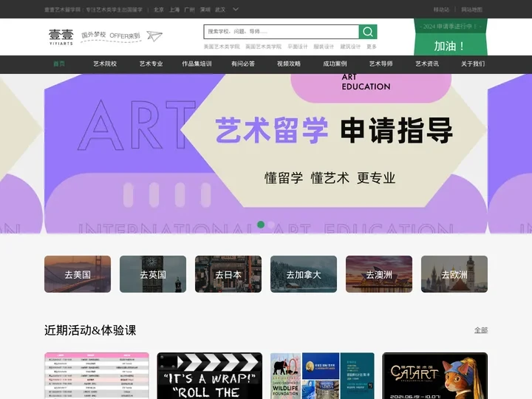Click the green search magnifier button
532x399 pixels.
pyautogui.click(x=368, y=32)
